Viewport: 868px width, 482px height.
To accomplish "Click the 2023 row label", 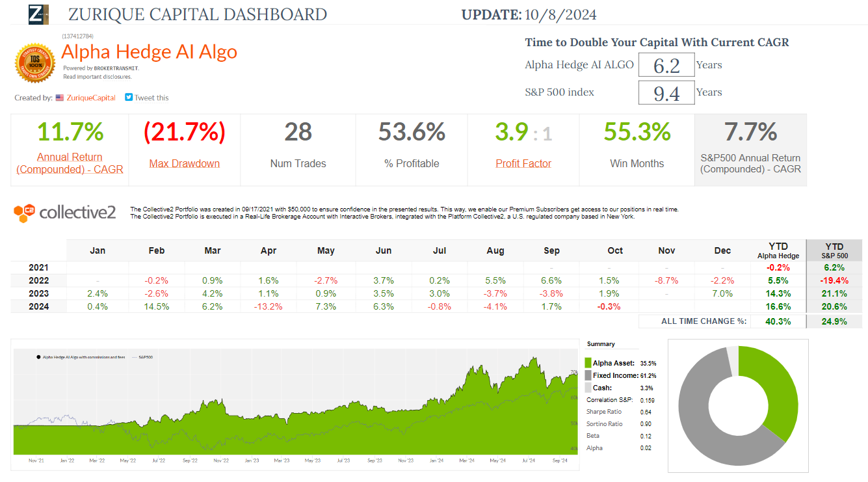I will click(38, 293).
